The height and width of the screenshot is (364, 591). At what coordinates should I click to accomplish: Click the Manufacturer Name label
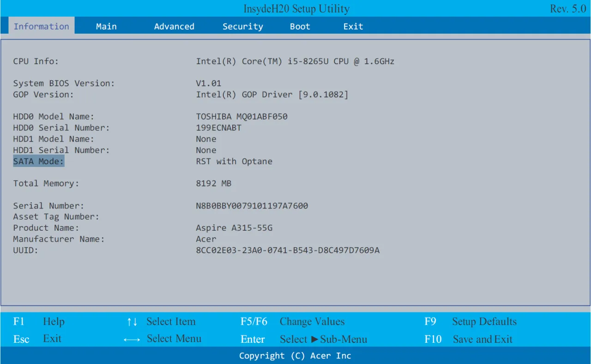coord(59,239)
